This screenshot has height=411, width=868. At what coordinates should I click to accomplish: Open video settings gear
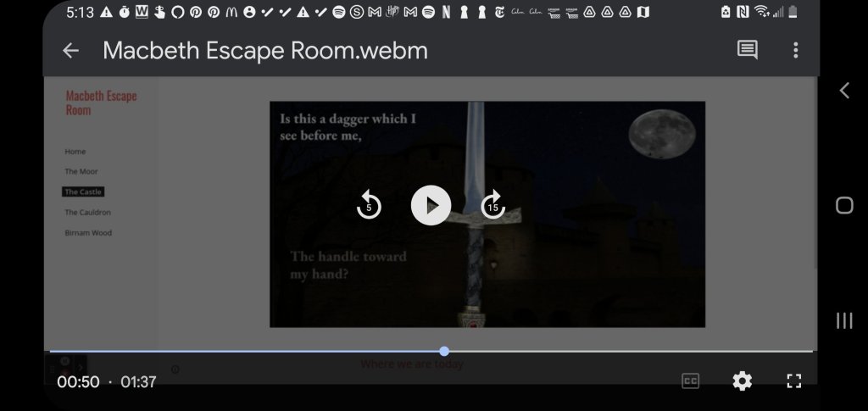(x=742, y=381)
